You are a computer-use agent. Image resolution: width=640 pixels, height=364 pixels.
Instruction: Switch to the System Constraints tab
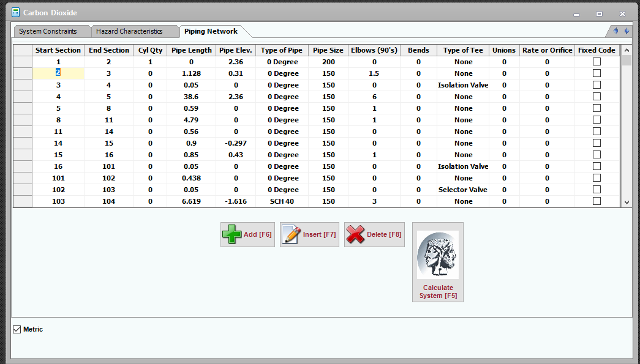pyautogui.click(x=48, y=31)
